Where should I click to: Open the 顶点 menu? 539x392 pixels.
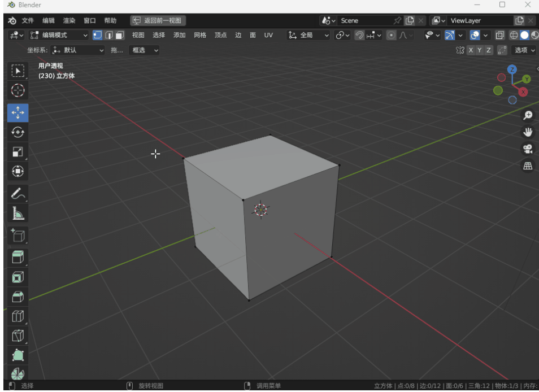tap(221, 35)
